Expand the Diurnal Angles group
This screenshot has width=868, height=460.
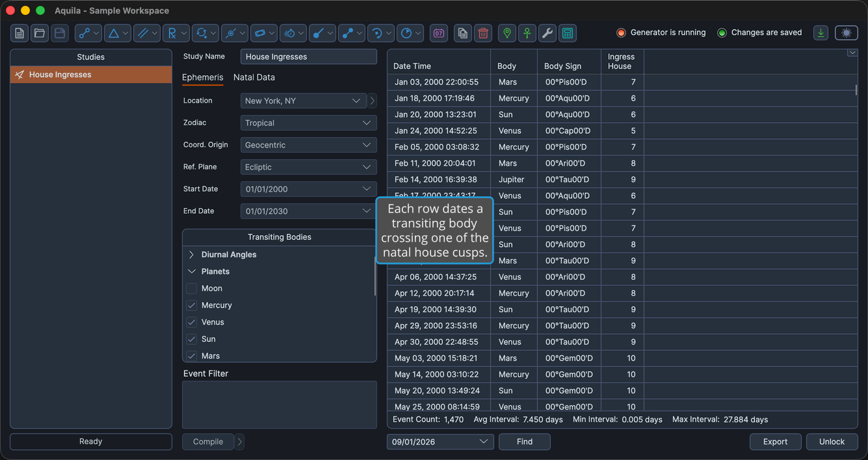(192, 255)
